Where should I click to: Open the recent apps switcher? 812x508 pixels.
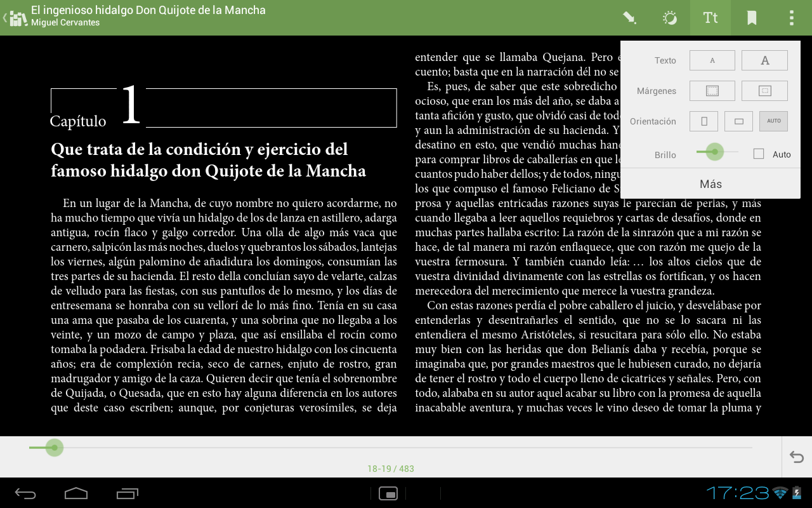[128, 493]
